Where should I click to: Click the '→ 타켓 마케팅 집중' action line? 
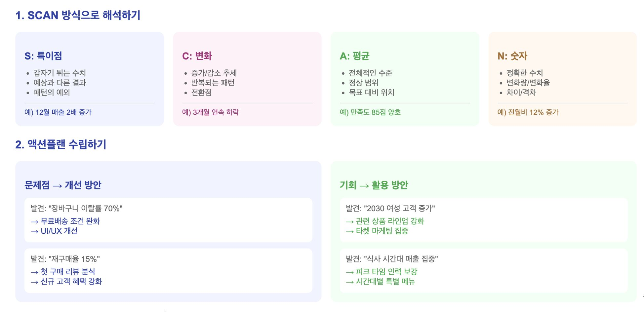[377, 231]
